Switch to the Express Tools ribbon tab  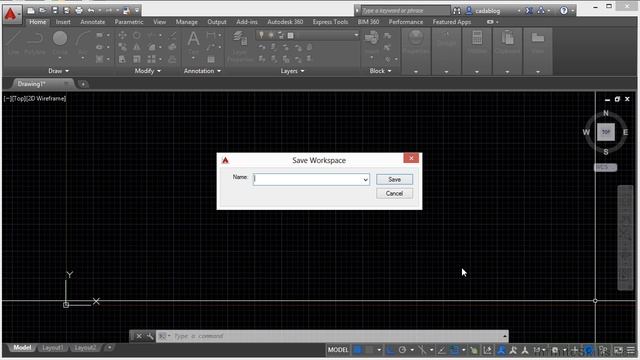pos(330,22)
